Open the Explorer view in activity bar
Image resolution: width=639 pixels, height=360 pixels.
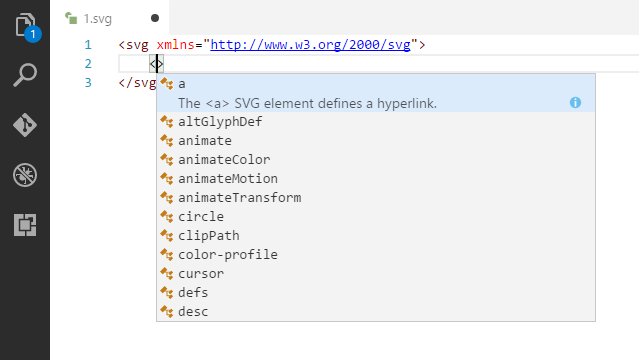pos(25,25)
